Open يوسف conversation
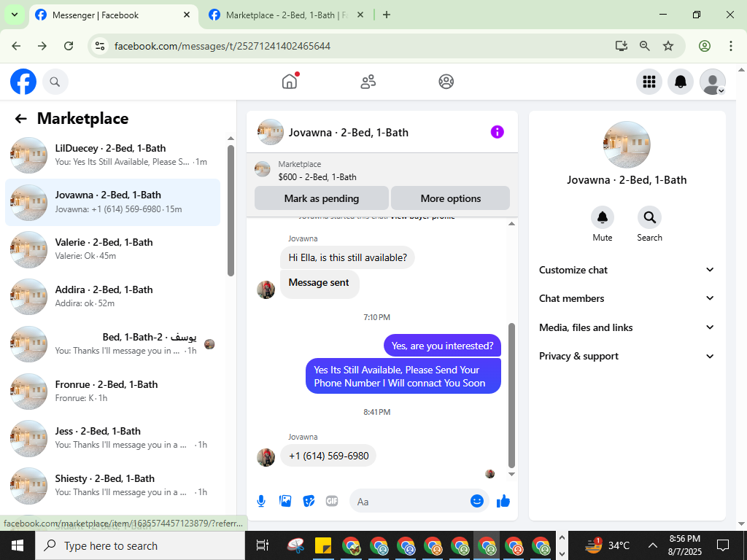Viewport: 747px width, 560px height. point(113,344)
